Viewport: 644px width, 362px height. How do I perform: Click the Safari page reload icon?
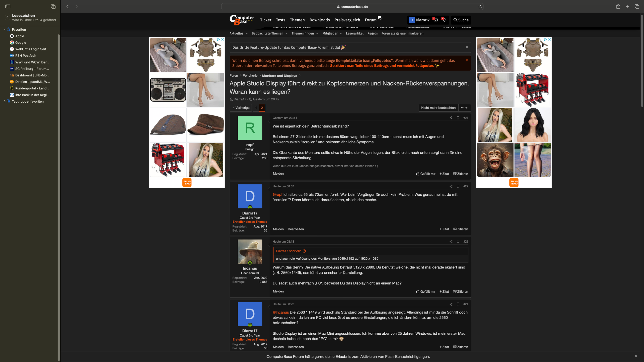tap(480, 7)
